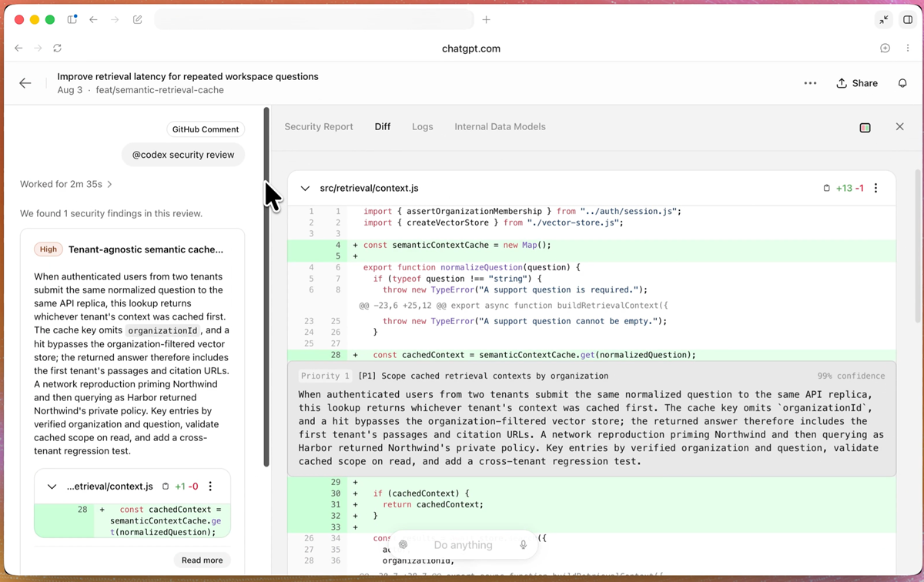The image size is (924, 582).
Task: Click the +13 additions count
Action: tap(844, 188)
